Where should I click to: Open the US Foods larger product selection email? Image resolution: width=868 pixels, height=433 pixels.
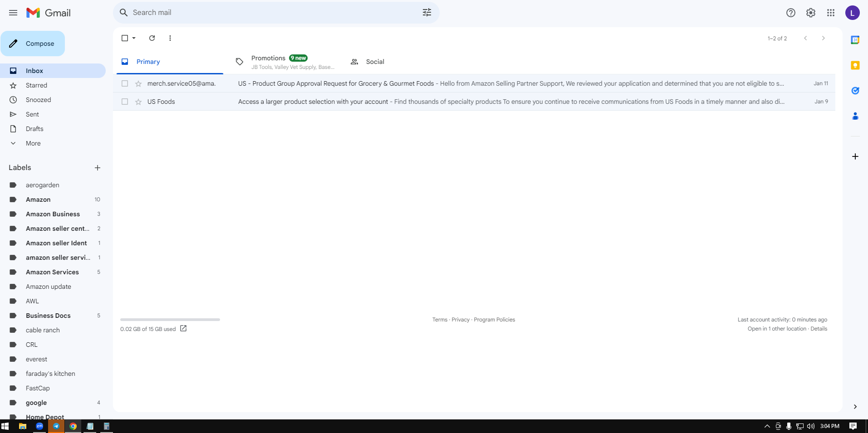point(474,102)
